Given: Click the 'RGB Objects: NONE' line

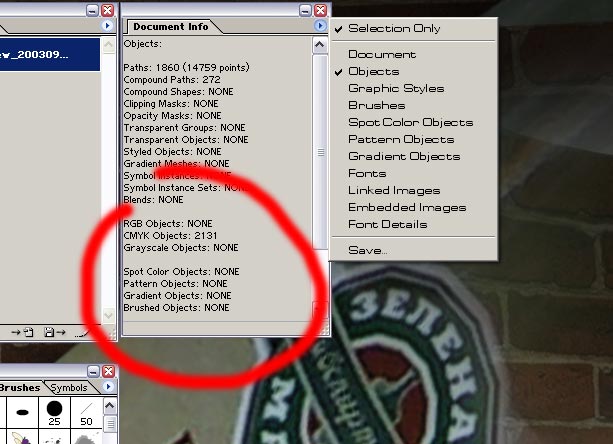Looking at the screenshot, I should [168, 224].
